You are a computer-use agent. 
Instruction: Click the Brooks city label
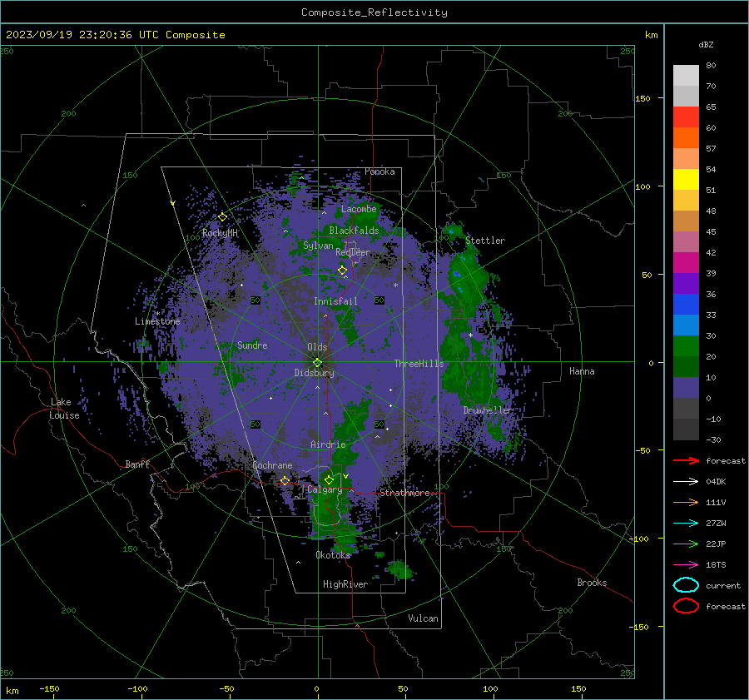click(592, 583)
